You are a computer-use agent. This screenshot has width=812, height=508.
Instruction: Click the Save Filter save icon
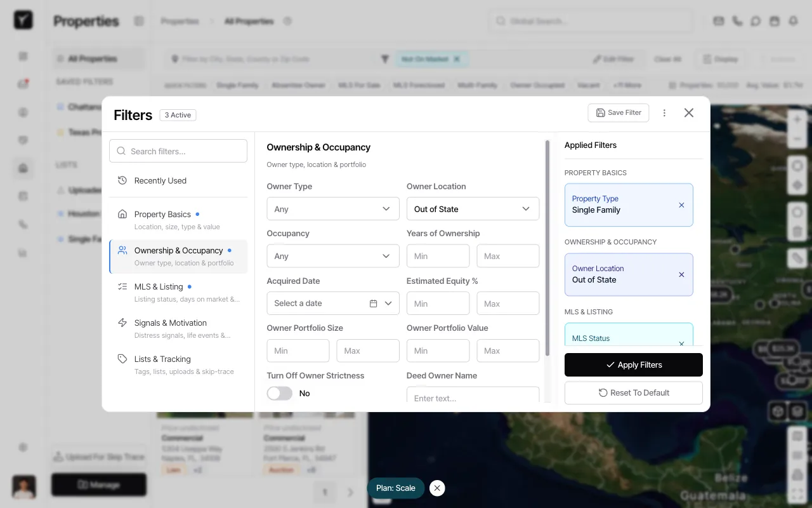click(599, 112)
